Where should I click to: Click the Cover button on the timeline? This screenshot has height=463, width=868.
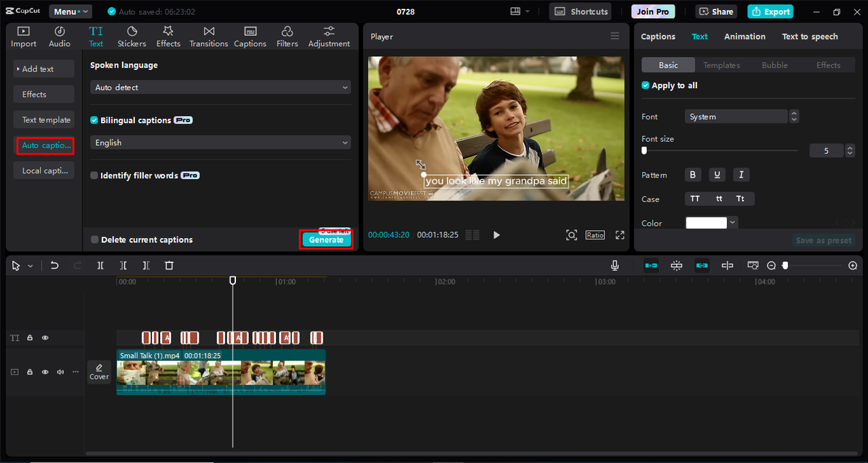pos(99,371)
